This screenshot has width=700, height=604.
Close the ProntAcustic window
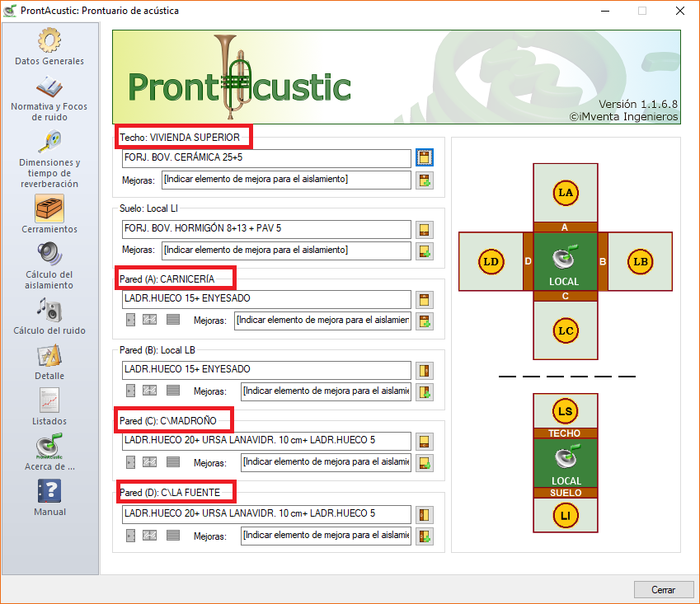click(680, 11)
